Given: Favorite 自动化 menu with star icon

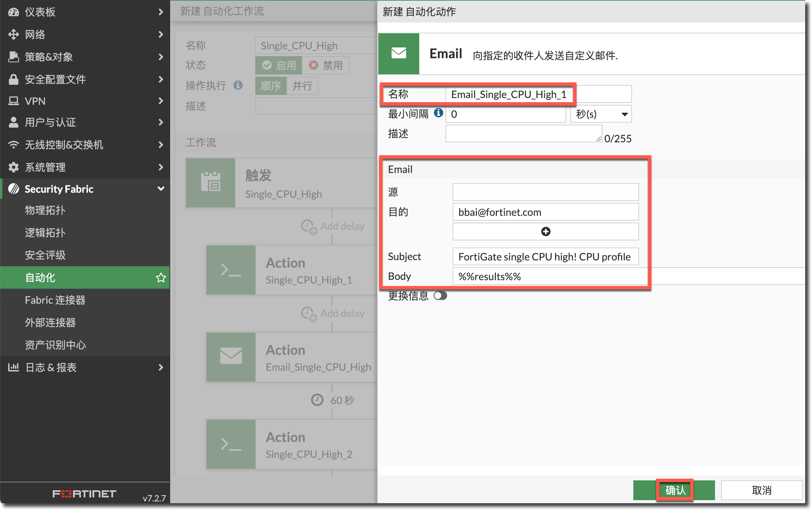Looking at the screenshot, I should [x=161, y=278].
